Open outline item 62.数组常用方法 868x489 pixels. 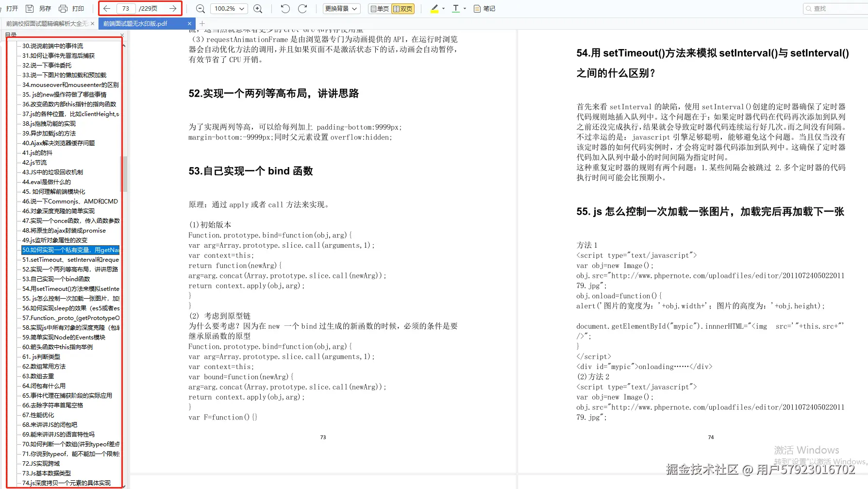44,367
